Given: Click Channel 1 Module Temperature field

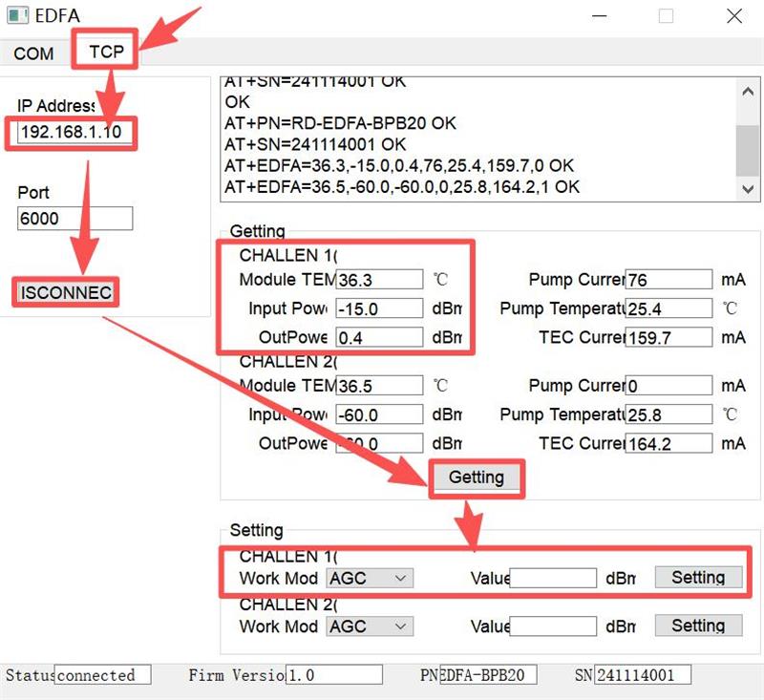Looking at the screenshot, I should coord(379,280).
